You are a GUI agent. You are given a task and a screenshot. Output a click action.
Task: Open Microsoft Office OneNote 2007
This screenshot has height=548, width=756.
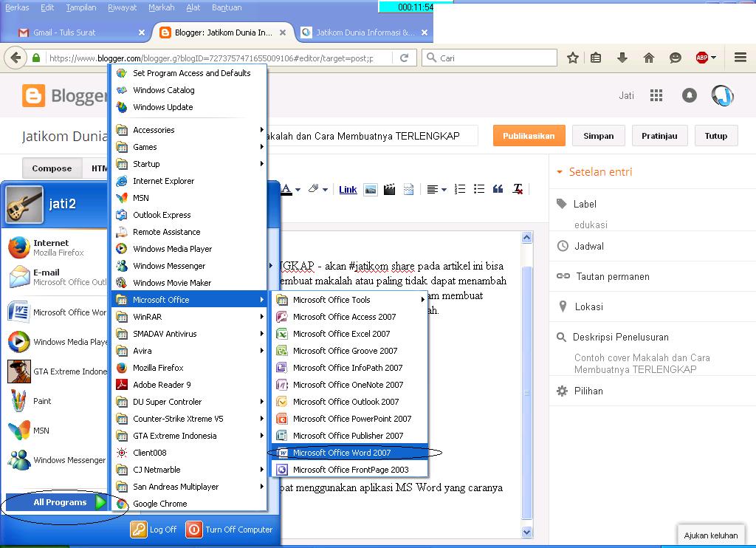click(349, 385)
